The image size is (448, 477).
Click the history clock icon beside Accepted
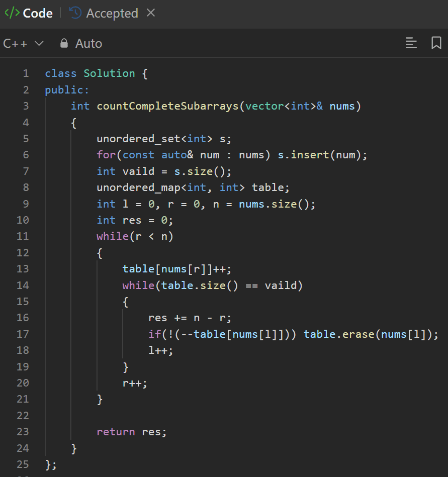(75, 13)
